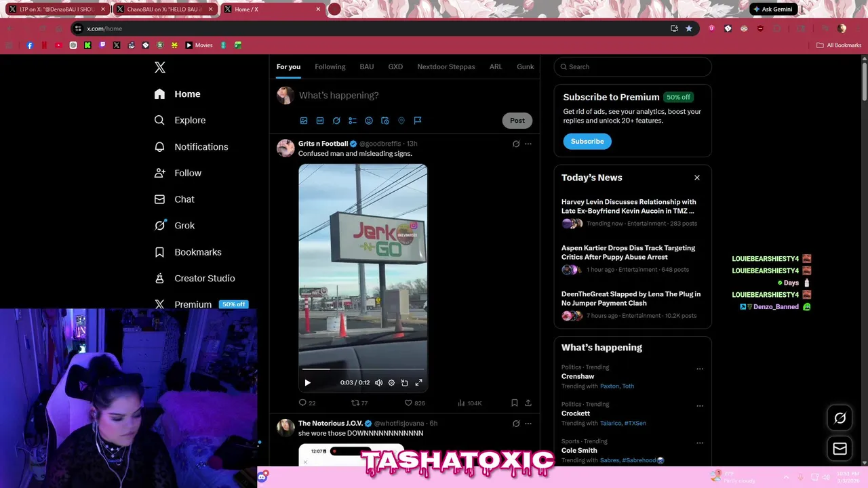Open Grok icon on Grits n Football post

coord(516,144)
